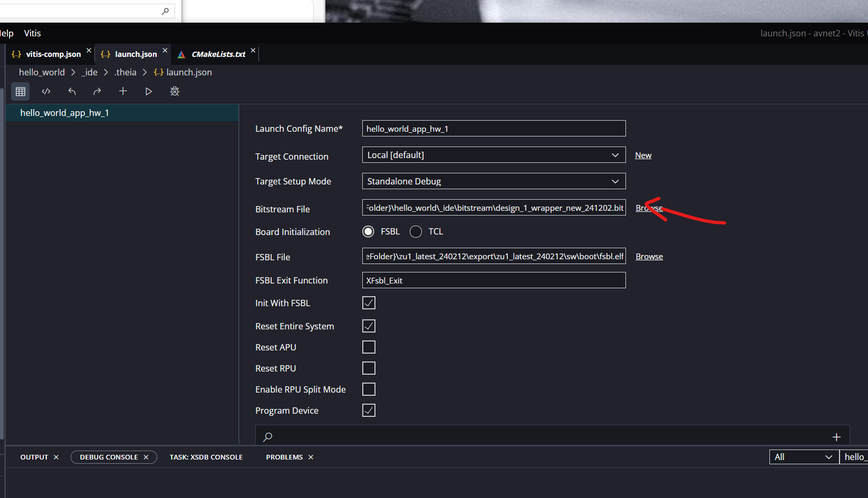Expand the Target Setup Mode dropdown
Viewport: 868px width, 498px height.
point(494,181)
